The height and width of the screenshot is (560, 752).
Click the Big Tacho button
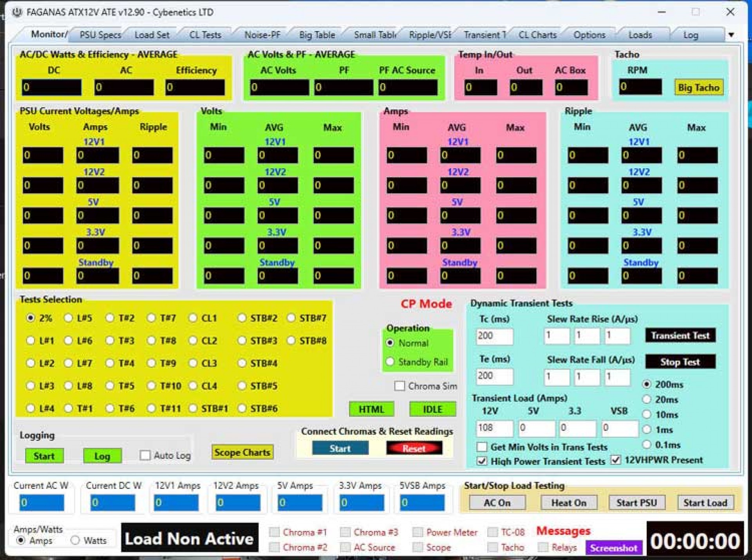pyautogui.click(x=698, y=88)
